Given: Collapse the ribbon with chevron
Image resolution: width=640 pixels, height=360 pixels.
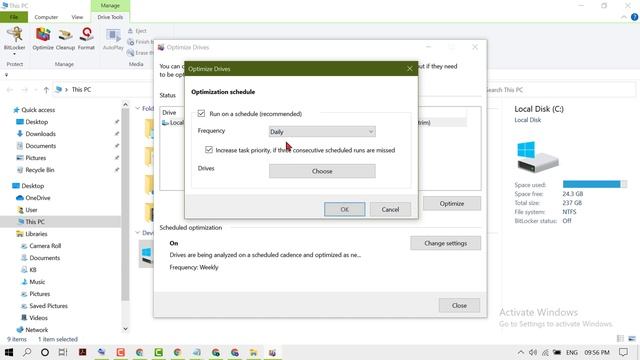Looking at the screenshot, I should point(624,17).
